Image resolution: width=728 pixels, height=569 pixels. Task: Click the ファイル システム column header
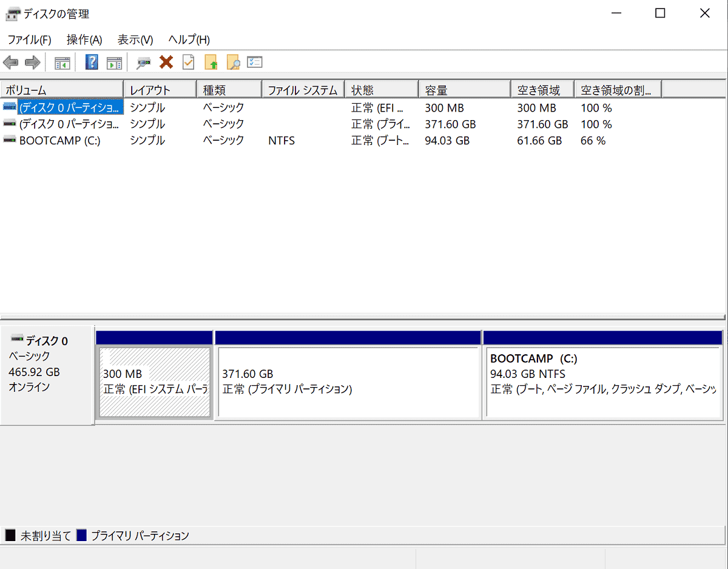pyautogui.click(x=303, y=90)
